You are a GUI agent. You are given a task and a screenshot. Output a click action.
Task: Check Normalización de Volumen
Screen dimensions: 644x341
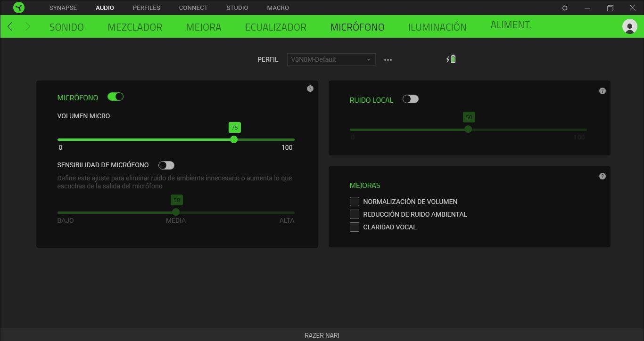tap(355, 202)
